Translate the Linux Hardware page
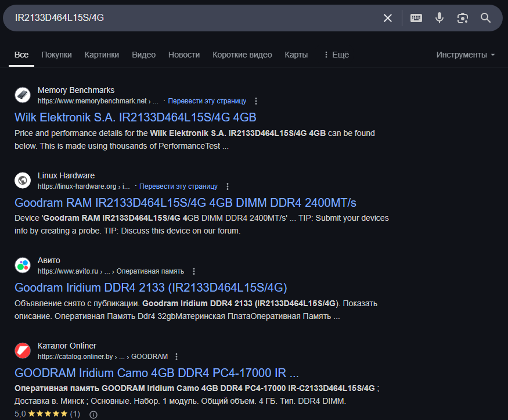508x420 pixels. point(178,186)
